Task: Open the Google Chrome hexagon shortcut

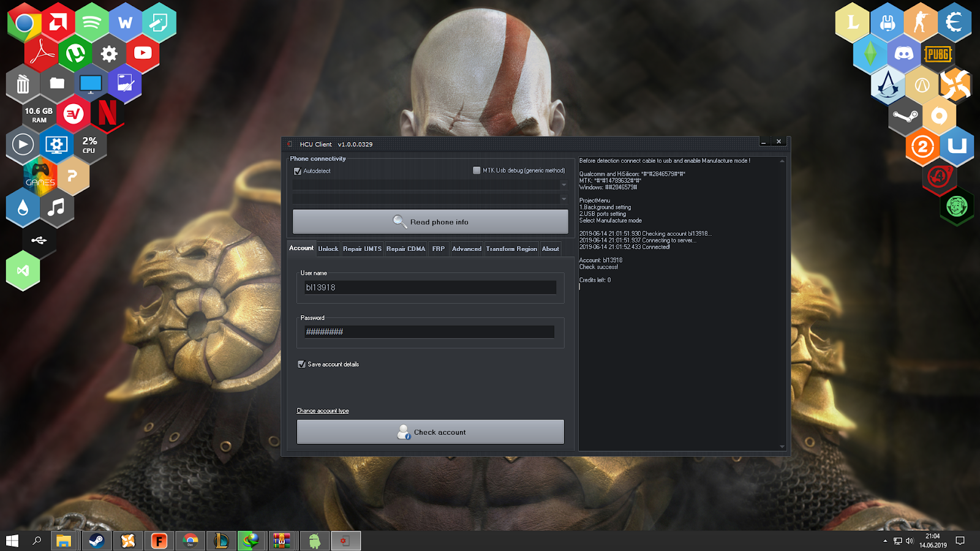Action: point(24,23)
